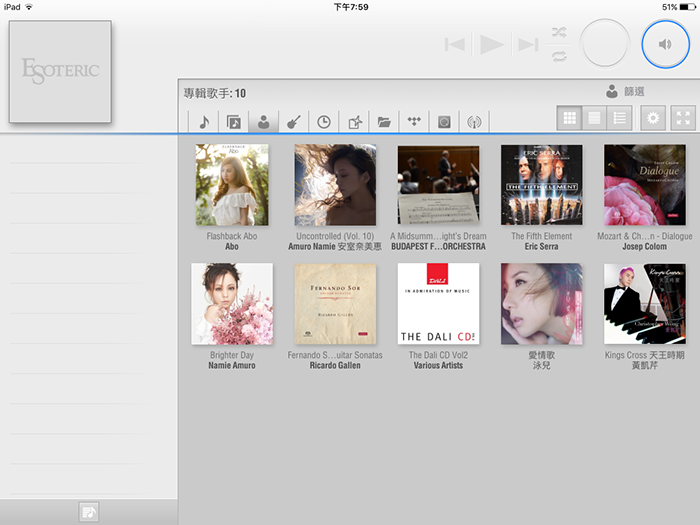700x525 pixels.
Task: Open the Playlists export icon tab
Action: click(354, 121)
